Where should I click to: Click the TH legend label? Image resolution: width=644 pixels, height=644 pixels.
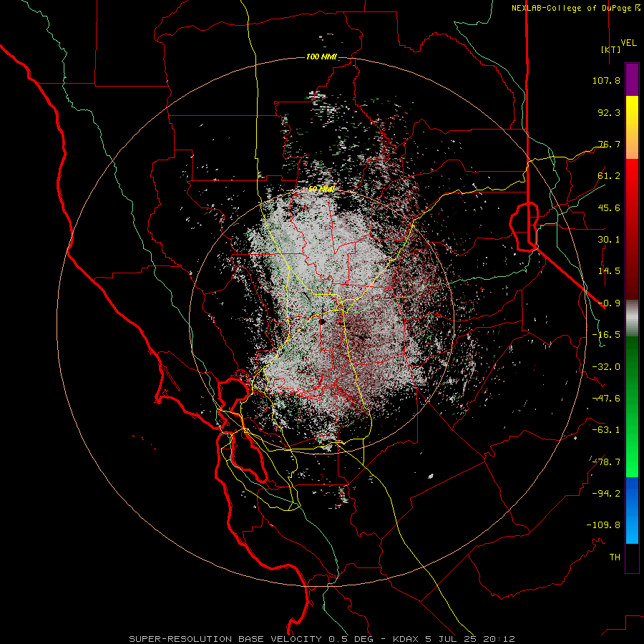[615, 557]
